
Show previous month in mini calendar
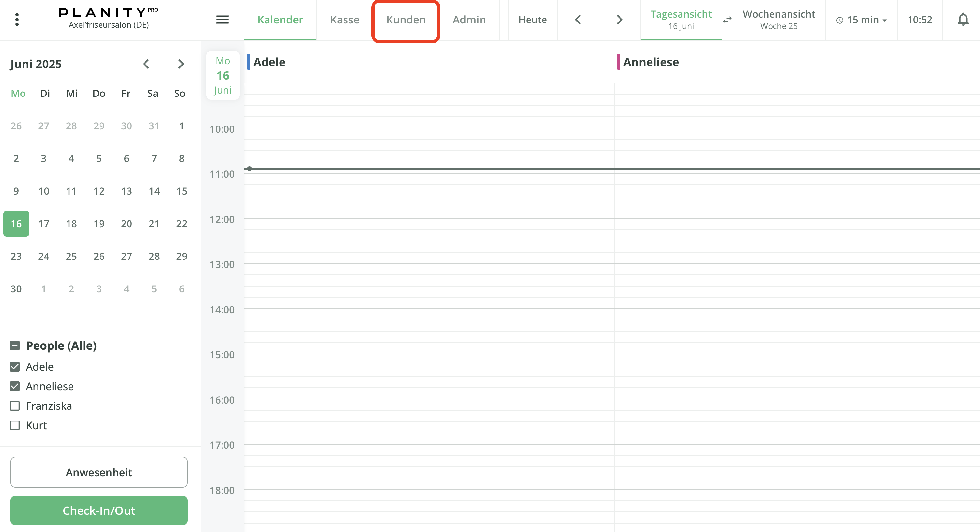[x=146, y=64]
